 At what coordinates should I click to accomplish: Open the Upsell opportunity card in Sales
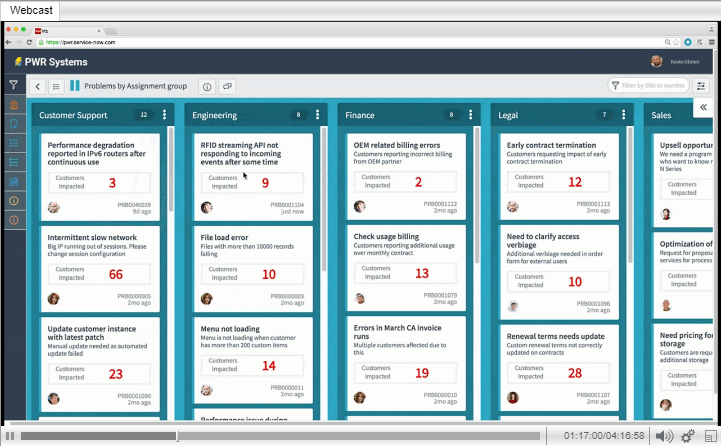[683, 180]
